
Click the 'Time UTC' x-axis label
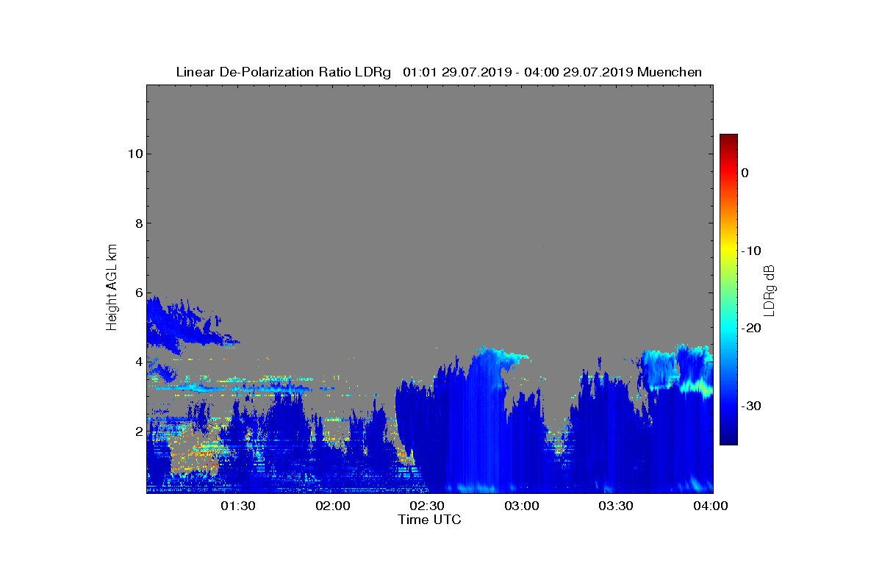tap(429, 520)
